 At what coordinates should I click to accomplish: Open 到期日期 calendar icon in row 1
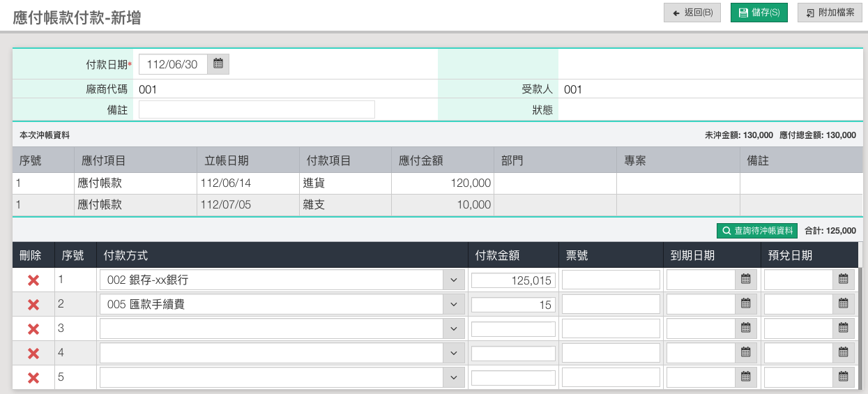pyautogui.click(x=745, y=280)
